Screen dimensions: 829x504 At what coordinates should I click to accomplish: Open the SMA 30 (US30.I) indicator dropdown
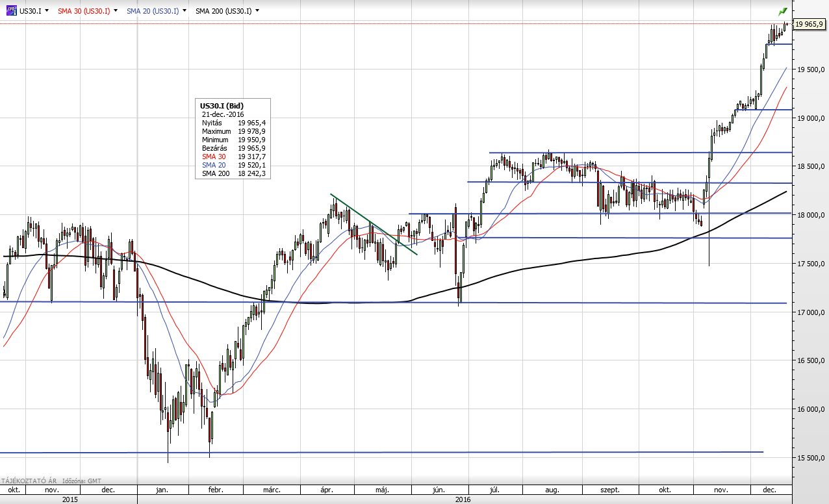116,11
